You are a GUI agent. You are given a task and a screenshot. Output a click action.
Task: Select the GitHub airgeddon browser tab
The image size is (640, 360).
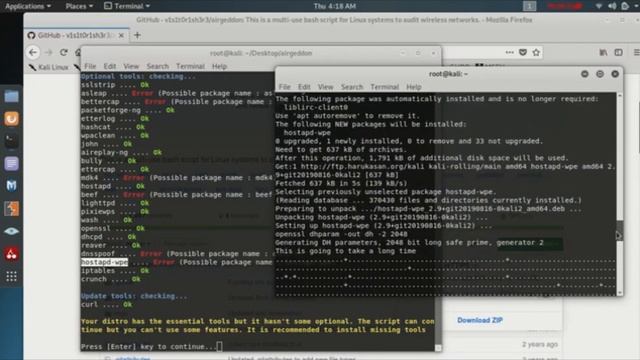point(76,36)
